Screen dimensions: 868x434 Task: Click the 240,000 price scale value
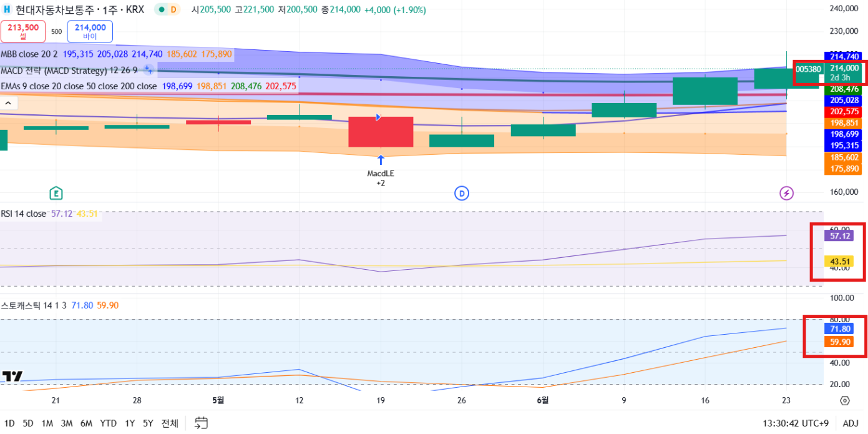click(x=844, y=9)
